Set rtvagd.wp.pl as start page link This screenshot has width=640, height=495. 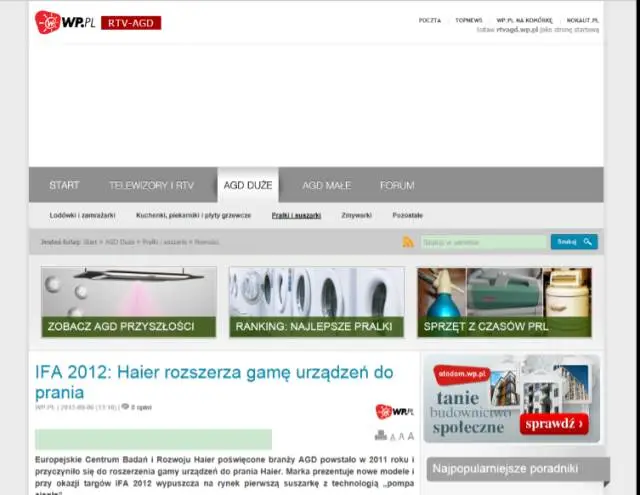[x=538, y=30]
